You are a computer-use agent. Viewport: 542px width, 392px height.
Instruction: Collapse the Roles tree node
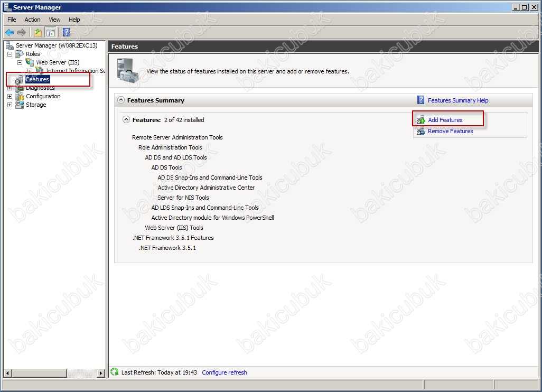click(10, 54)
